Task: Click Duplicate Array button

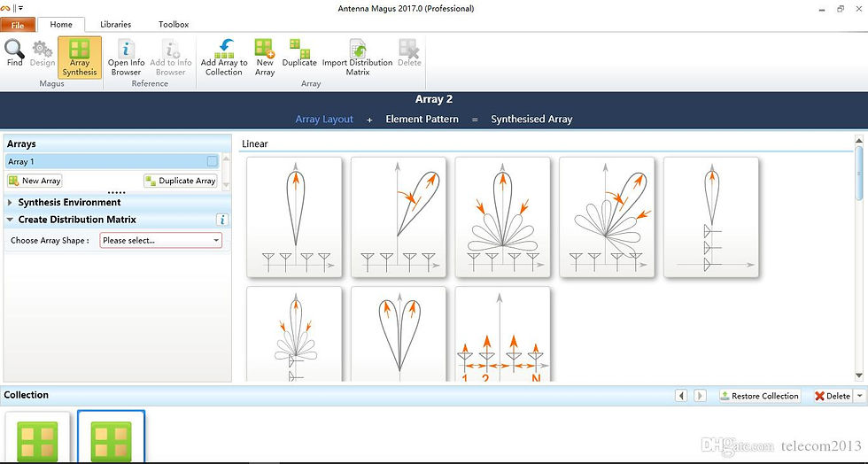Action: 181,181
